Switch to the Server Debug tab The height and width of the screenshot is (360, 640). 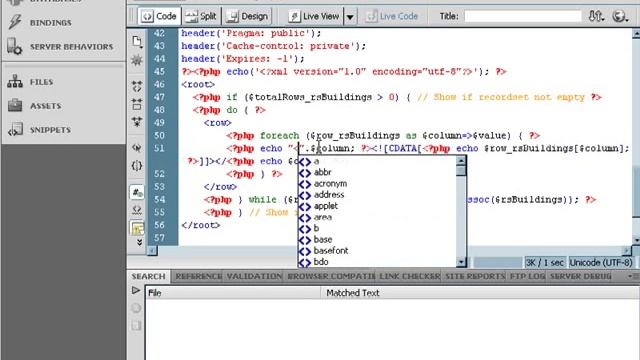(580, 276)
